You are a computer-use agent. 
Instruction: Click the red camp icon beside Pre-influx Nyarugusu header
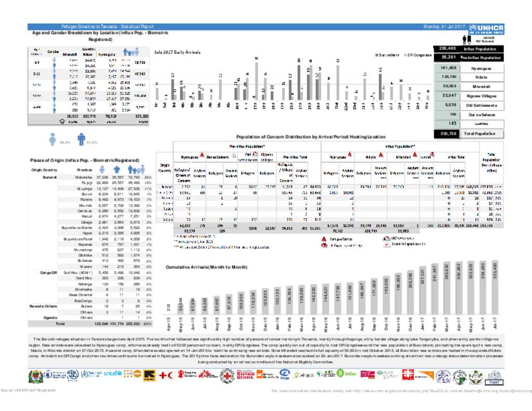click(202, 155)
